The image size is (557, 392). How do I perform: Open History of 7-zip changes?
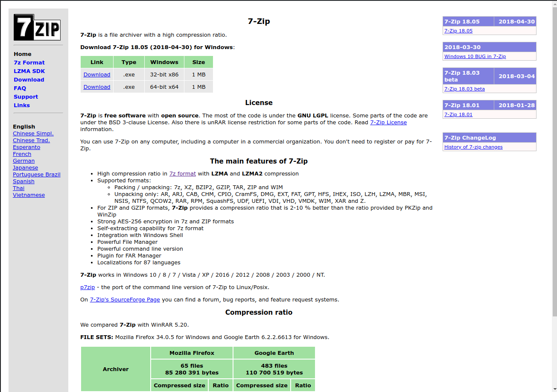(473, 147)
